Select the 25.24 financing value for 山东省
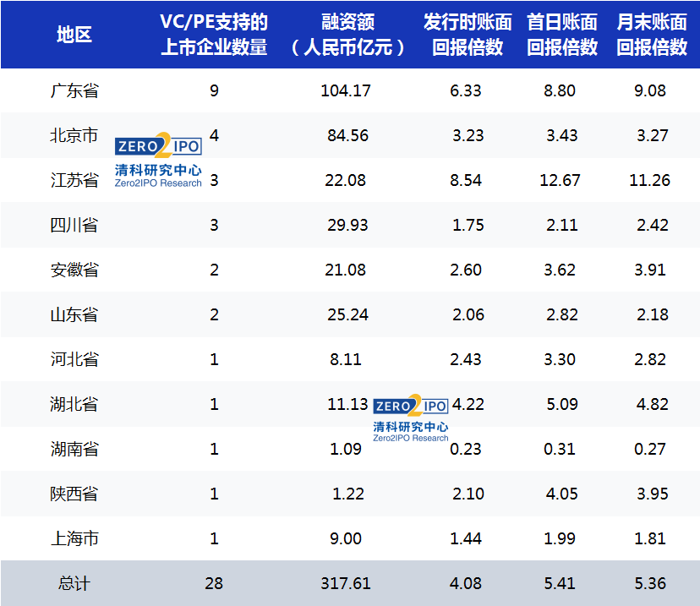The image size is (700, 606). 347,314
